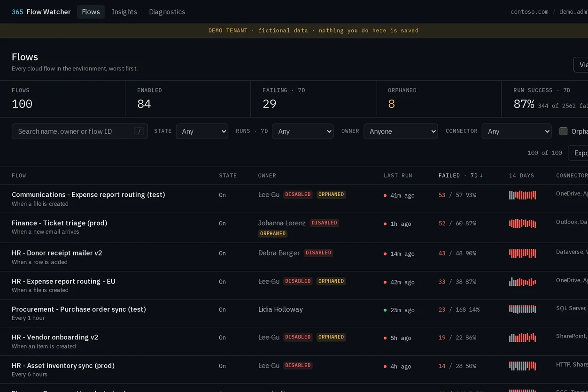Open HR - Expense report routing - EU flow

tap(63, 281)
